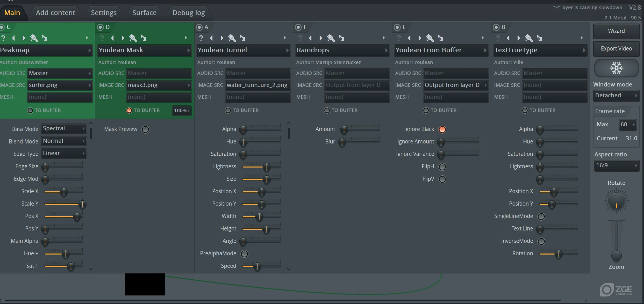Go to next effect on layer E

coord(419,38)
